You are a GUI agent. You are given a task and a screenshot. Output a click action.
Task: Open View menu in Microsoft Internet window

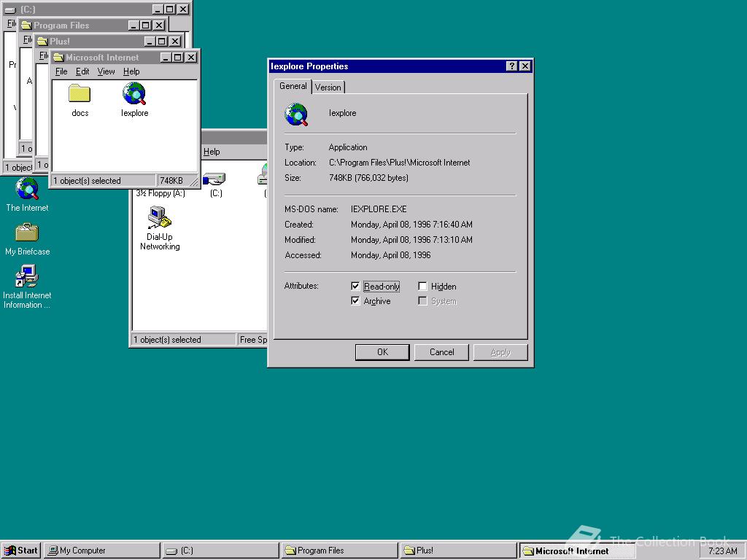(x=106, y=71)
